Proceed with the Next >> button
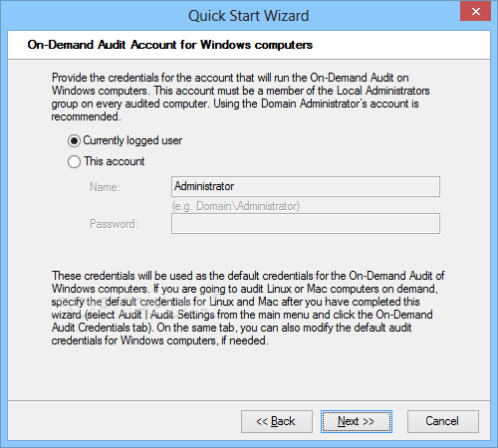Image resolution: width=498 pixels, height=448 pixels. [357, 421]
